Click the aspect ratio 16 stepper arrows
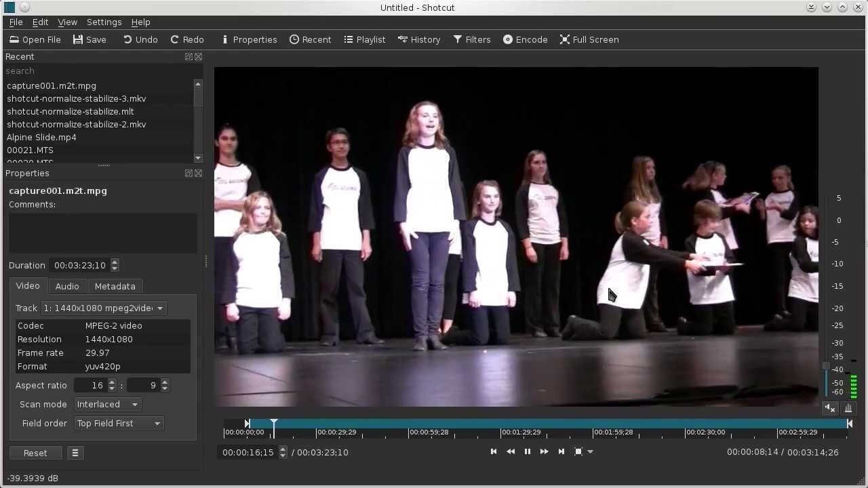This screenshot has height=488, width=868. [112, 386]
